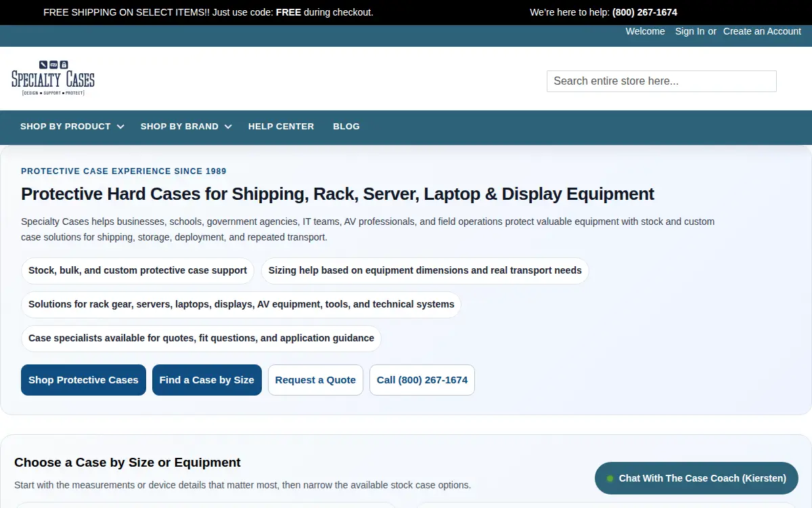
Task: Expand Shop By Product chevron
Action: tap(120, 127)
